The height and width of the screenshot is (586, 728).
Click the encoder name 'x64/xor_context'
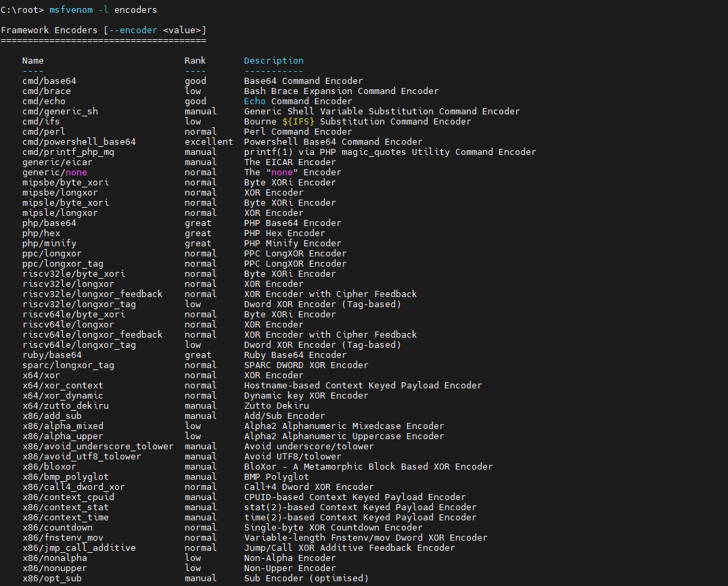coord(63,386)
